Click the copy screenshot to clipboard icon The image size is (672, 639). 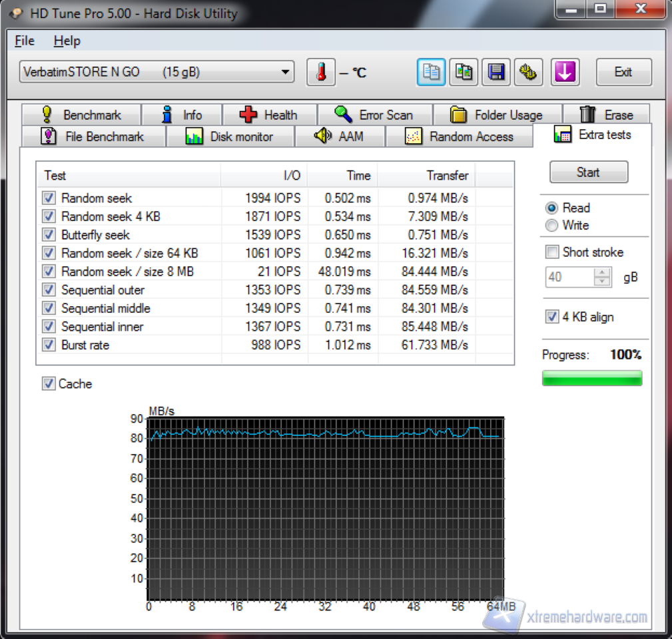pos(464,73)
